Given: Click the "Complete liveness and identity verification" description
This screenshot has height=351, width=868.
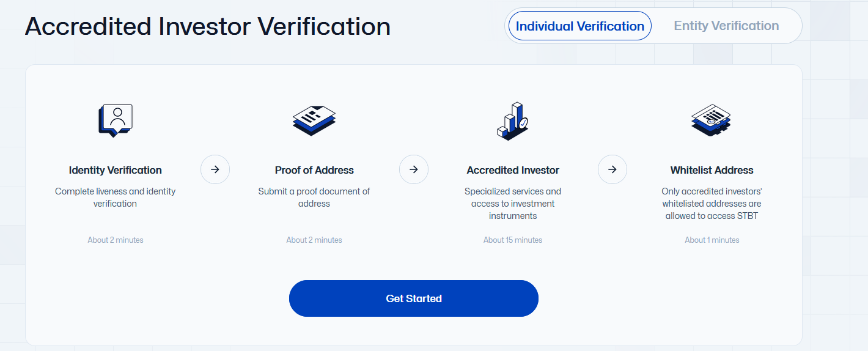Looking at the screenshot, I should (116, 198).
